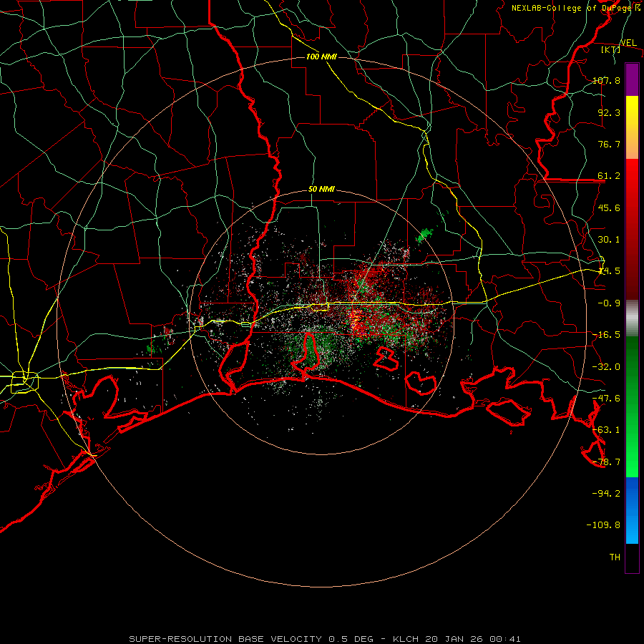Viewport: 644px width, 644px height.
Task: Click the VEL legend title
Action: click(x=628, y=43)
